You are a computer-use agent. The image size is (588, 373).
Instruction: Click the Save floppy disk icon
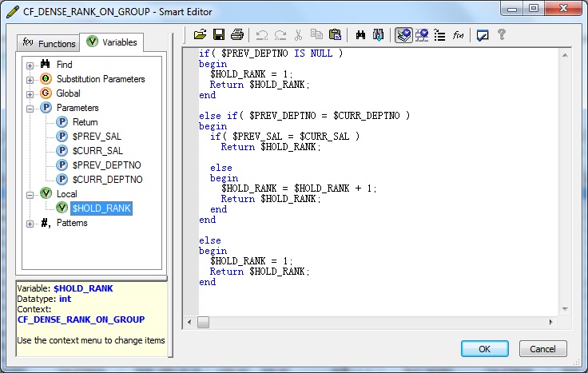coord(219,35)
